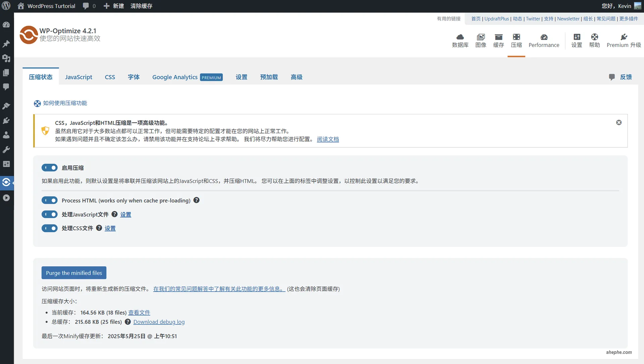Open the comments speech-bubble icon in sidebar

click(7, 87)
